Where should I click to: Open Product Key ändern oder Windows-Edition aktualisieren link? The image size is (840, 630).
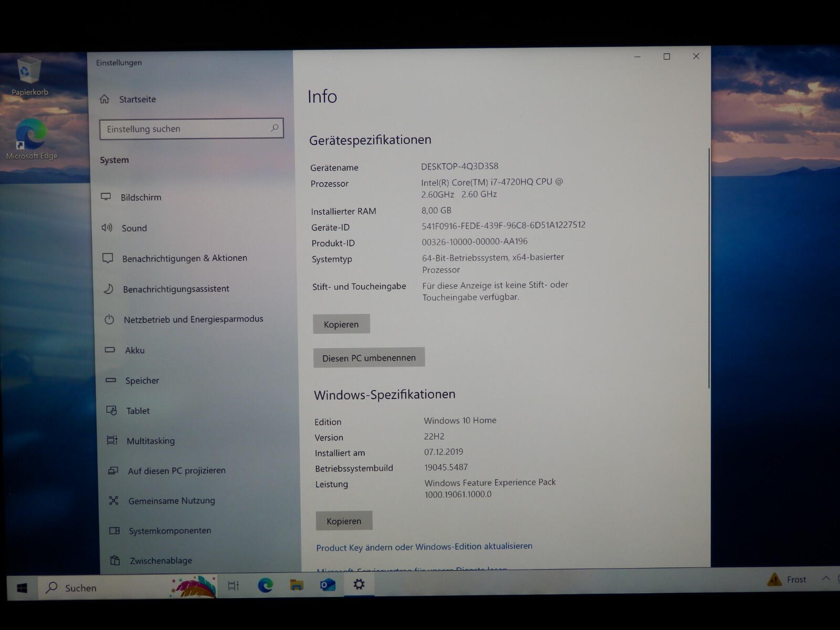coord(424,547)
